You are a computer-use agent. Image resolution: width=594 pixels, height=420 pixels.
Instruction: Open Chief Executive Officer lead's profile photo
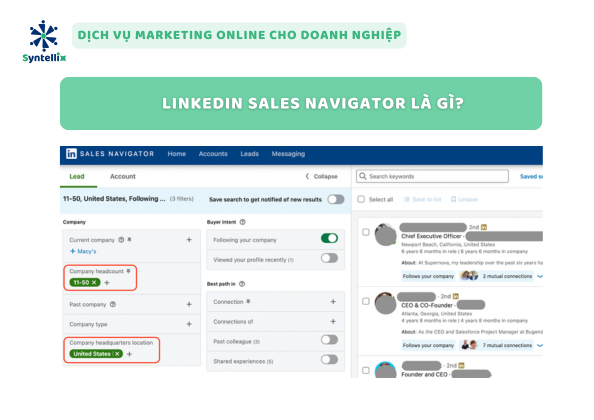[x=385, y=234]
